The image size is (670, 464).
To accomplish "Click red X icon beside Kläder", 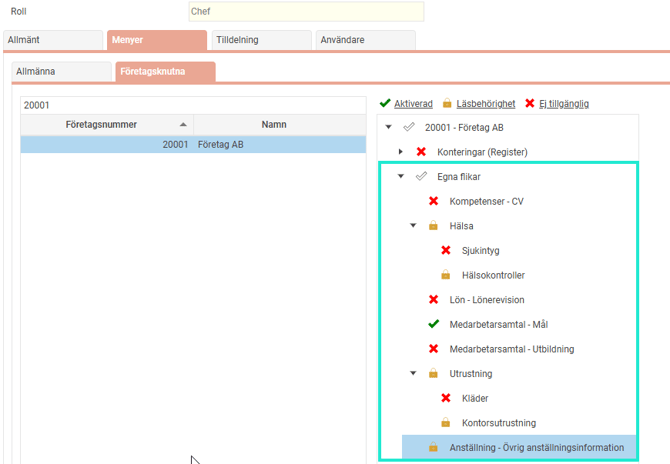I will click(x=446, y=398).
